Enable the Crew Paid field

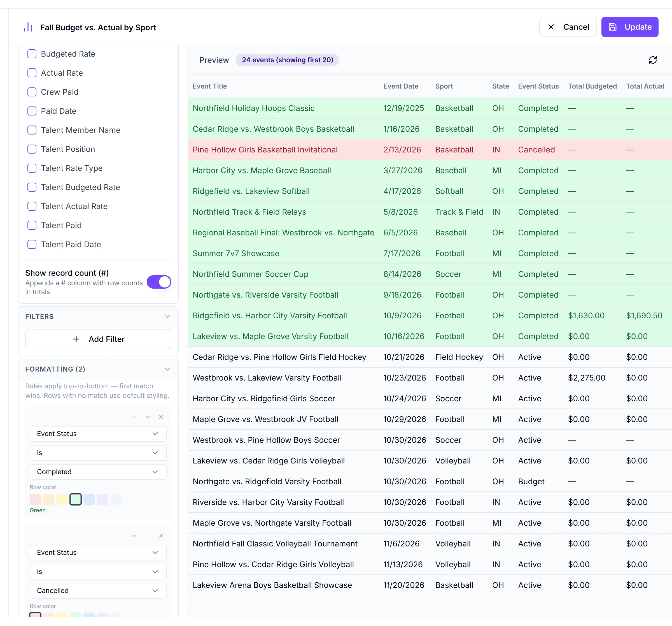pos(32,92)
